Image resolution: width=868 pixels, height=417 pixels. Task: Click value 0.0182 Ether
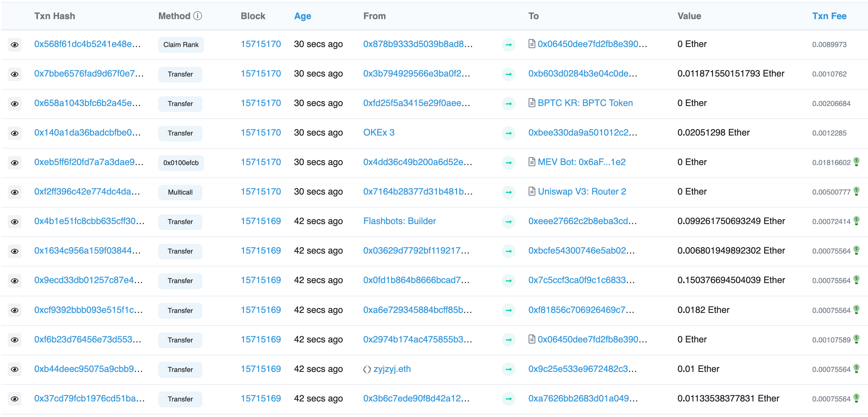pos(703,310)
